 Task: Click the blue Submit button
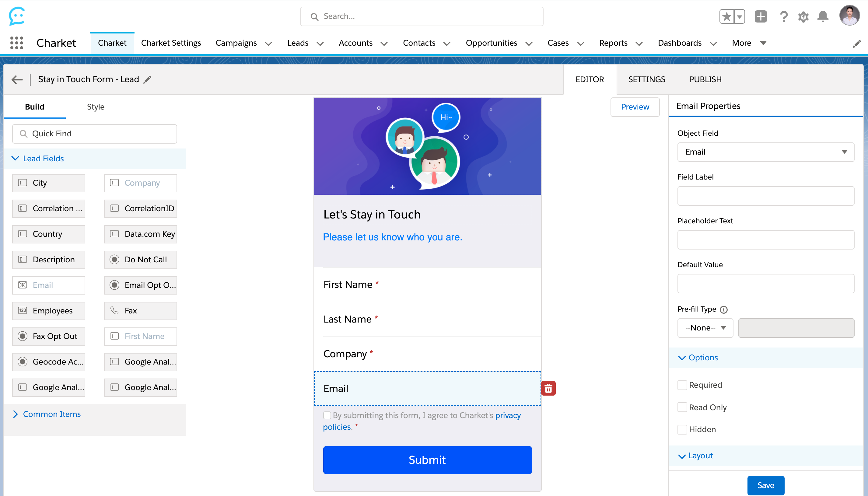(427, 460)
